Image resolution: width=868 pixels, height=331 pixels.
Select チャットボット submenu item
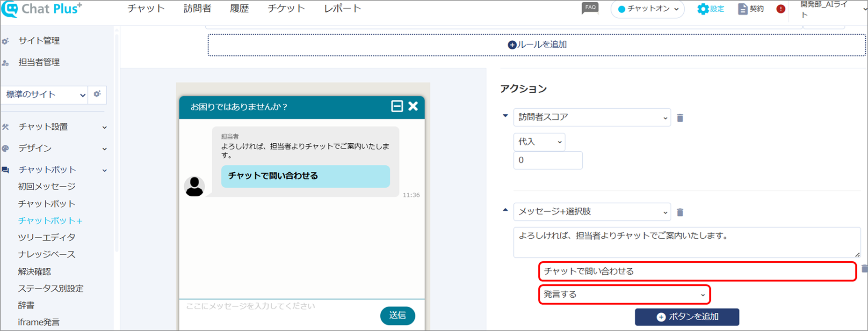47,204
